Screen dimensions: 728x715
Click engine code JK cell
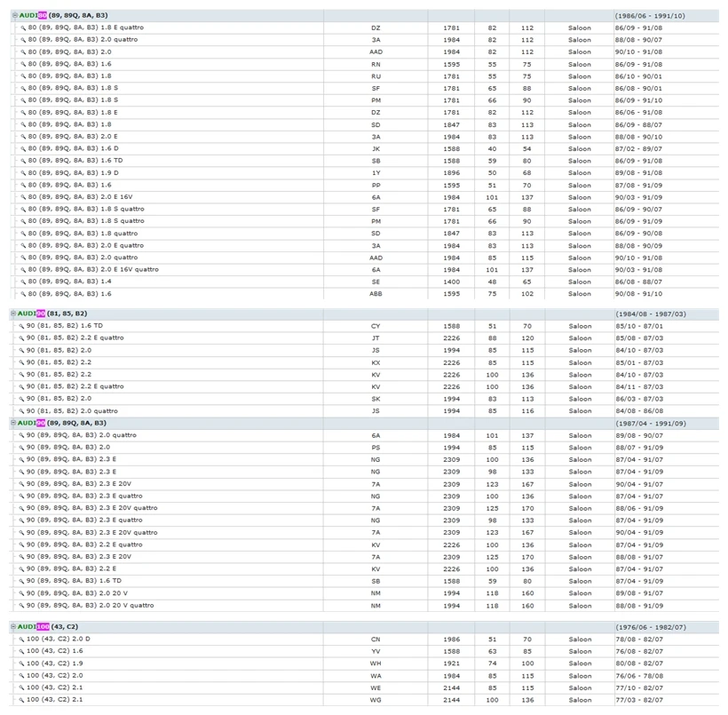376,148
